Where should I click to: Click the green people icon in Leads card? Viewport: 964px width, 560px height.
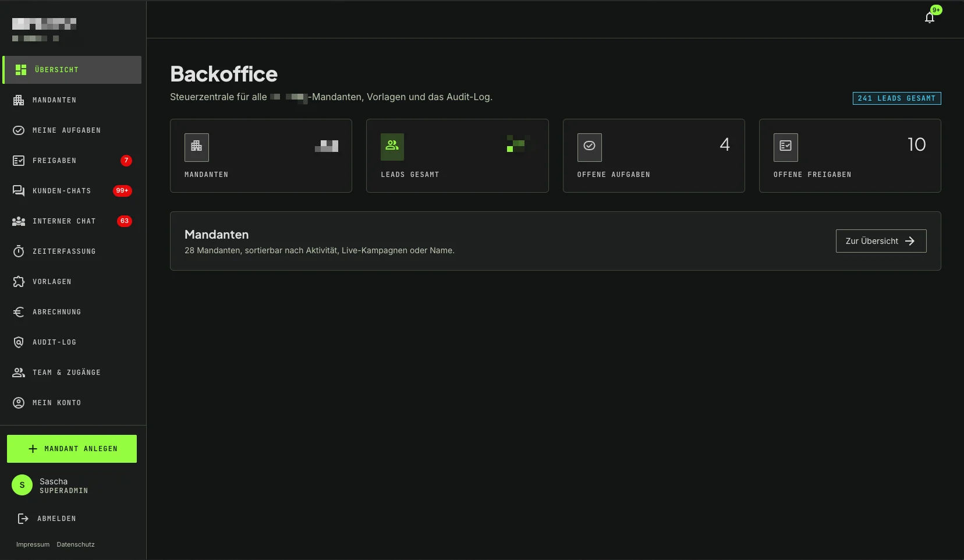tap(392, 147)
